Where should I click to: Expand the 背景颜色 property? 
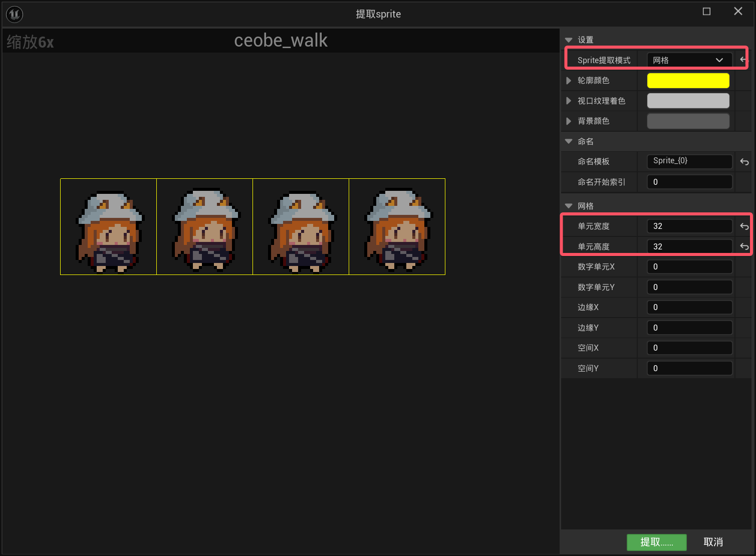(x=569, y=121)
